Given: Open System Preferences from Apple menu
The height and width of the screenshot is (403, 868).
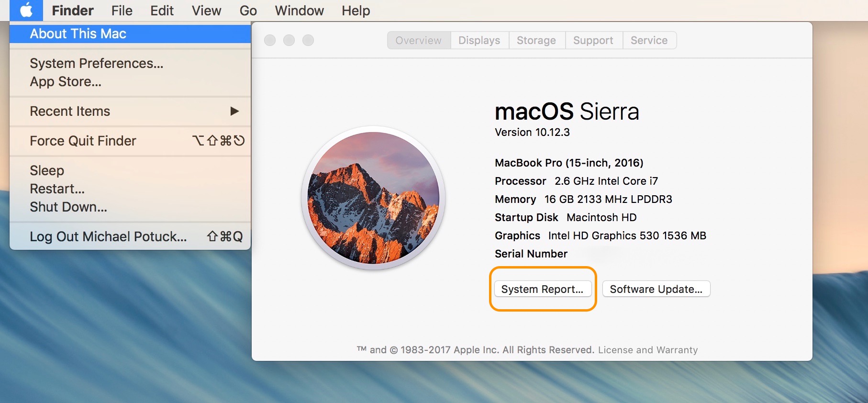Looking at the screenshot, I should pyautogui.click(x=130, y=63).
